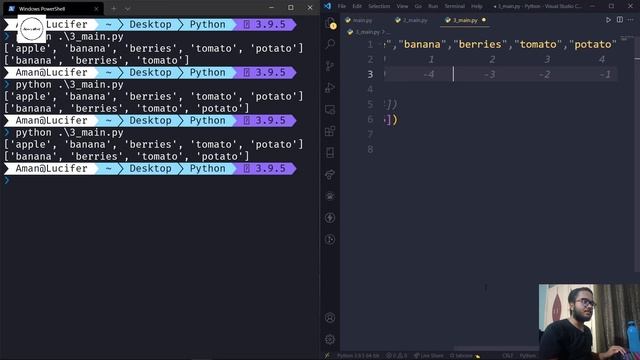Screen dimensions: 640x360
Task: Click Live Share in the status bar
Action: [428, 356]
